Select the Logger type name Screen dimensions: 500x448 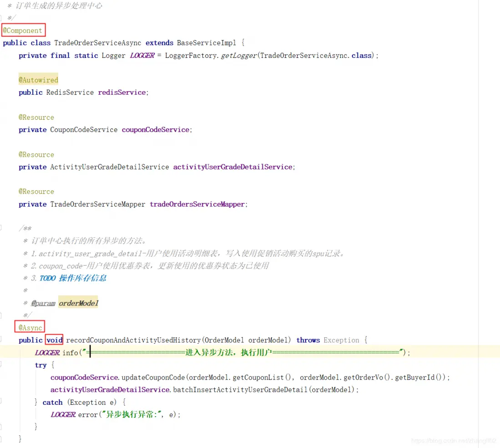pyautogui.click(x=114, y=56)
